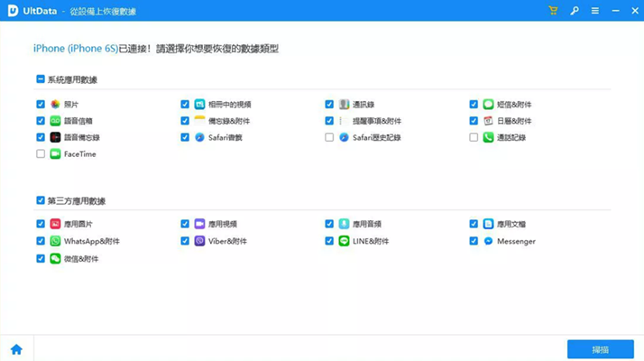This screenshot has height=361, width=644.
Task: Uncheck the WeChat (微信&附件) checkbox
Action: [41, 259]
